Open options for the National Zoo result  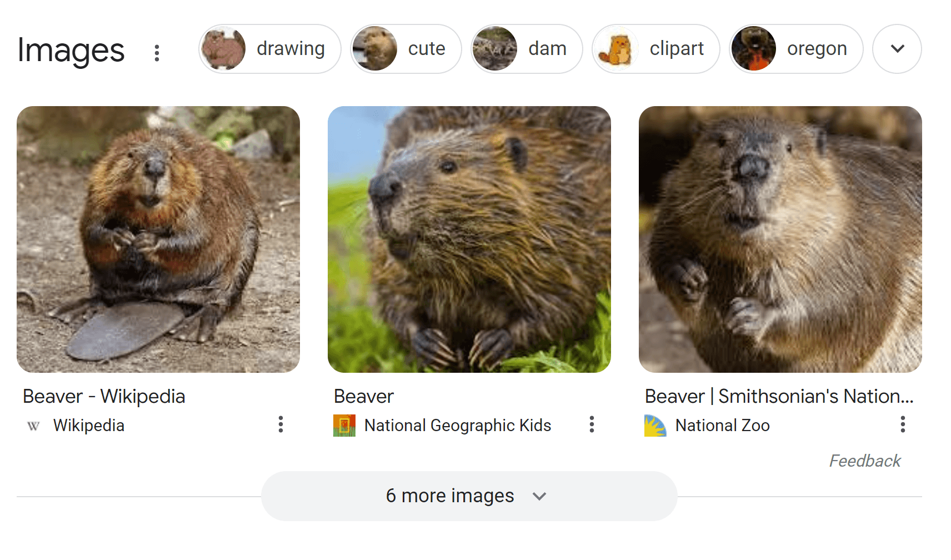(903, 425)
